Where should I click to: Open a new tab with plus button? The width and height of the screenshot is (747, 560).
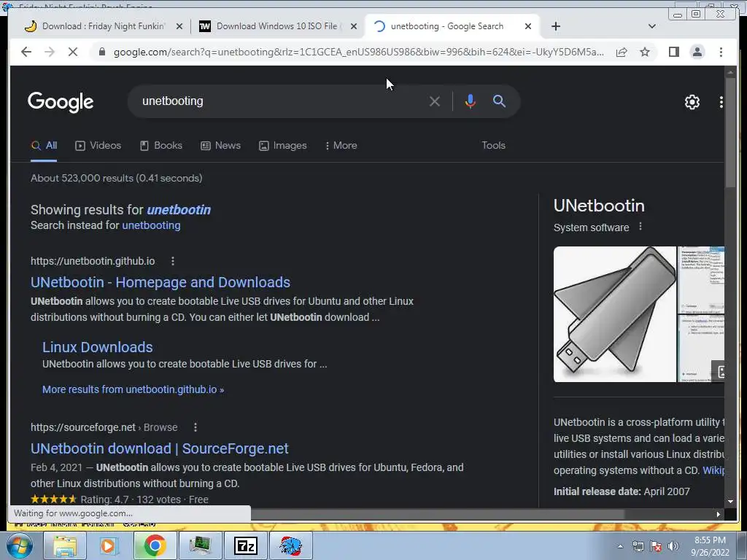pos(555,26)
